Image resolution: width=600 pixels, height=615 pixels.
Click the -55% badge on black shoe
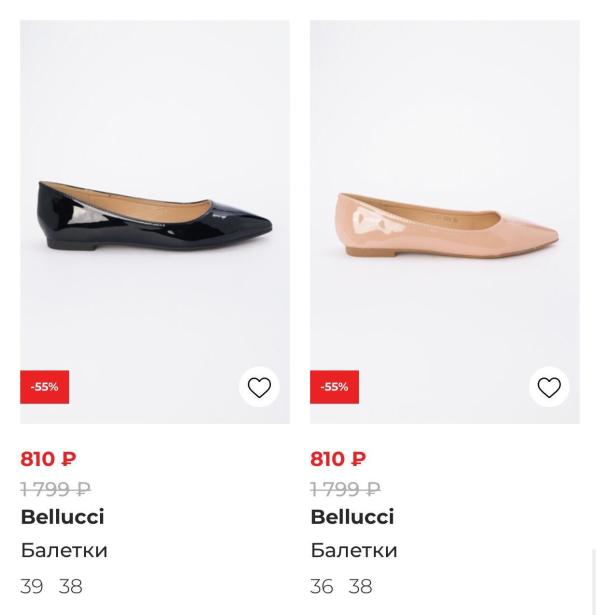(x=44, y=387)
